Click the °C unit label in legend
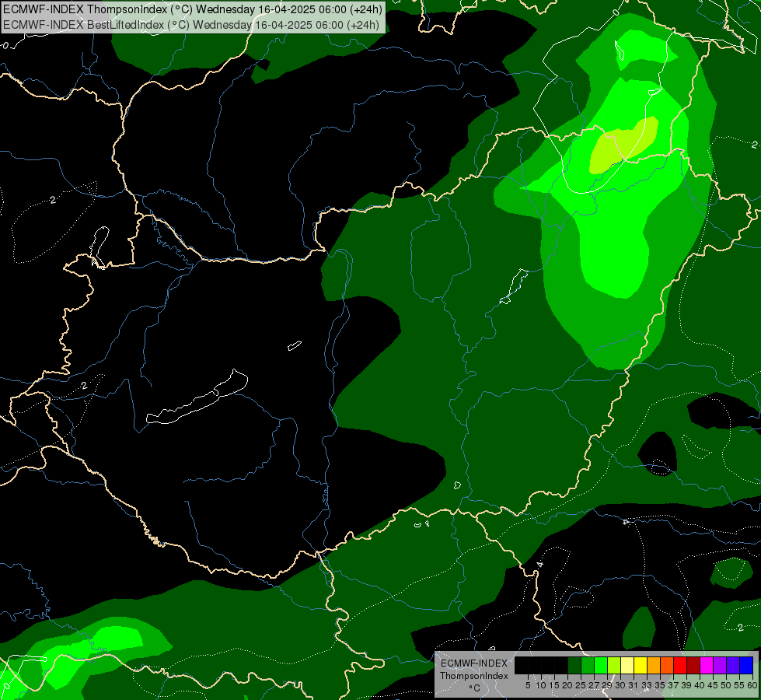 coord(475,688)
